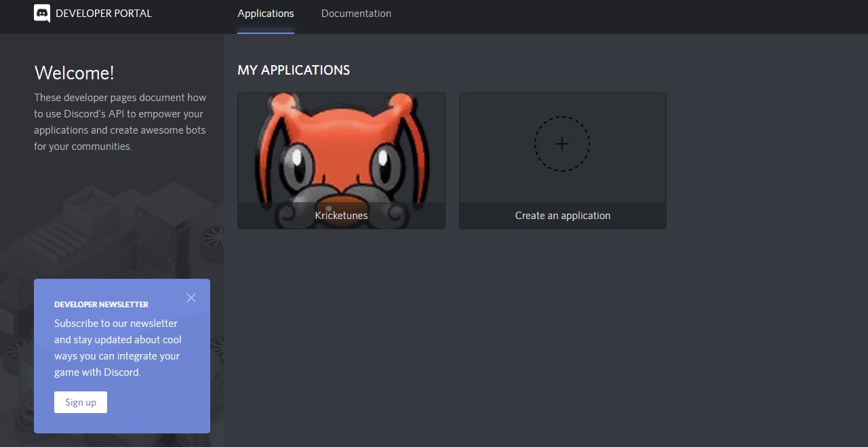Click the DEVELOPER PORTAL title text

tap(104, 14)
